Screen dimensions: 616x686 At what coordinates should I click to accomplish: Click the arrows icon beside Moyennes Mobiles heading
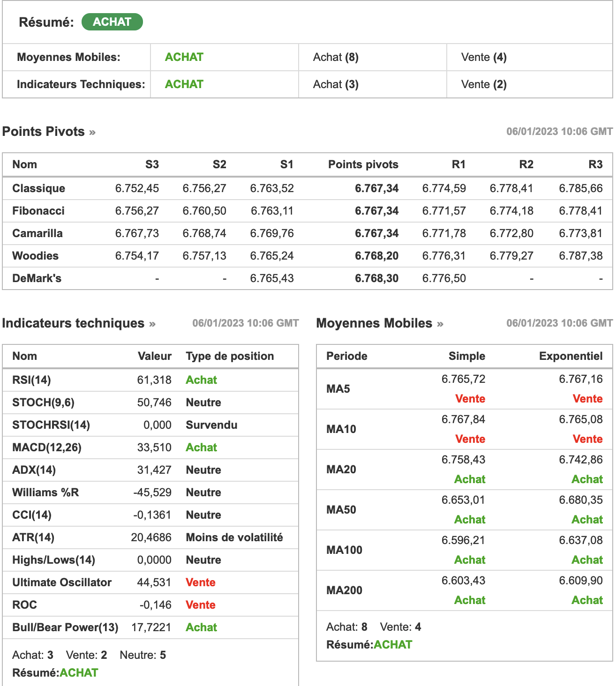pyautogui.click(x=440, y=324)
